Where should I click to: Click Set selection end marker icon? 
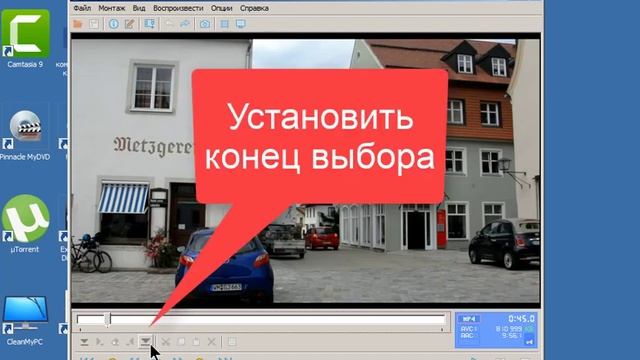[145, 342]
